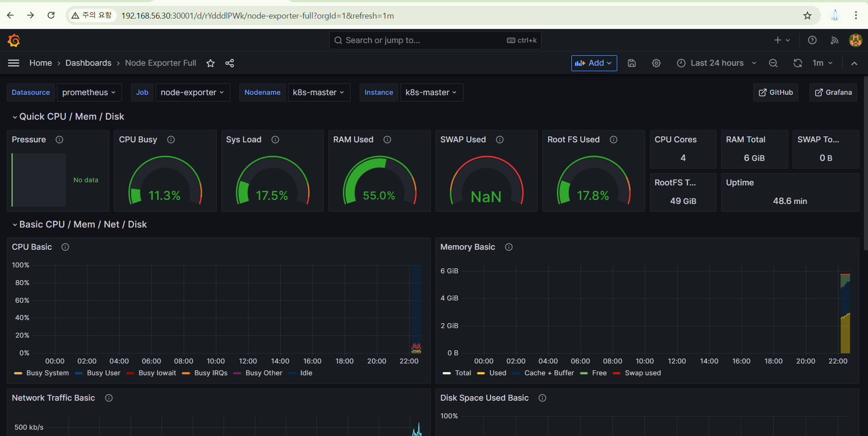Show info for the SWAP Used panel
This screenshot has width=868, height=436.
click(500, 140)
